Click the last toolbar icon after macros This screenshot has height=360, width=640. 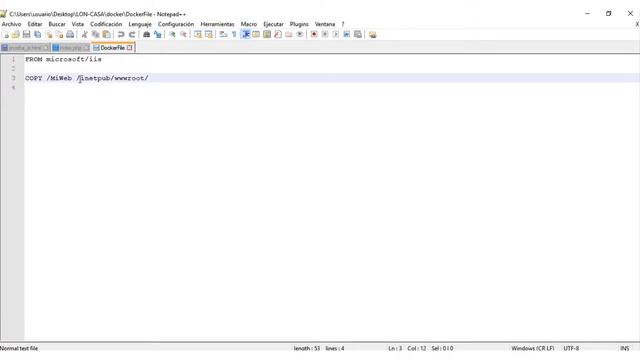372,35
